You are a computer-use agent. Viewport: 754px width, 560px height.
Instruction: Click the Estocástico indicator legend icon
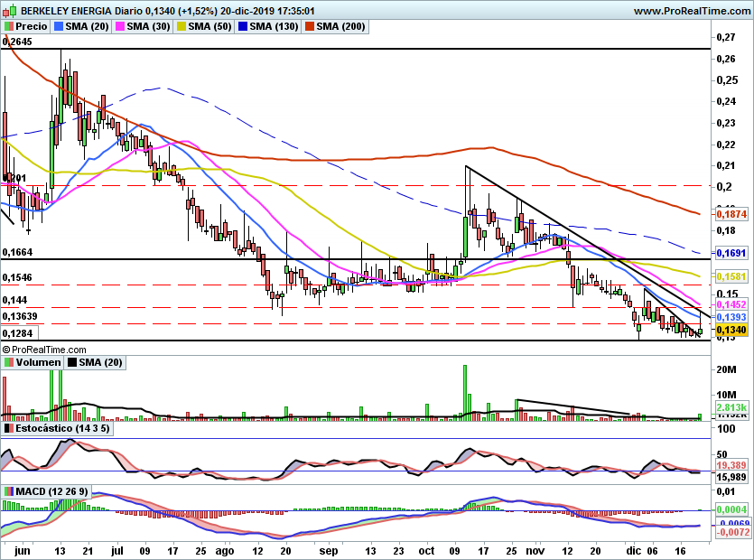click(9, 426)
